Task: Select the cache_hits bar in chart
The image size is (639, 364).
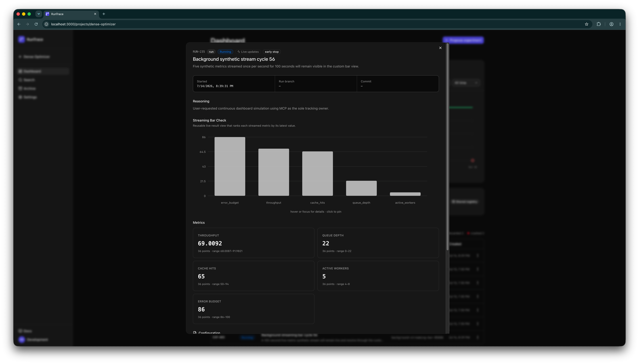Action: pos(317,174)
